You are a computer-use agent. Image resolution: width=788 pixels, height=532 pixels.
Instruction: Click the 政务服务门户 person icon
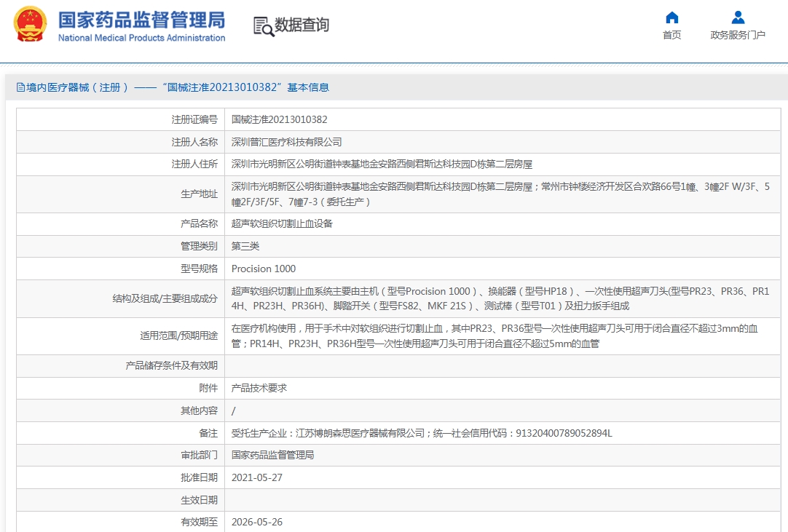click(x=738, y=17)
